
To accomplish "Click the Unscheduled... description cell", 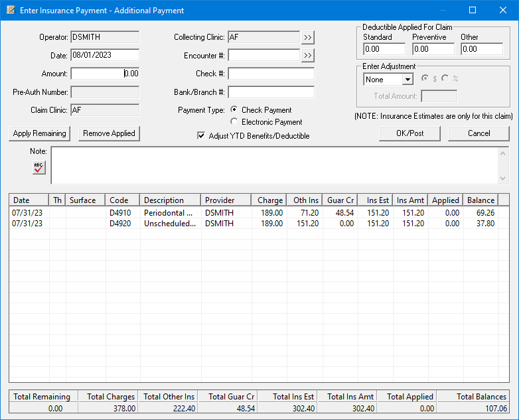I will click(x=170, y=224).
